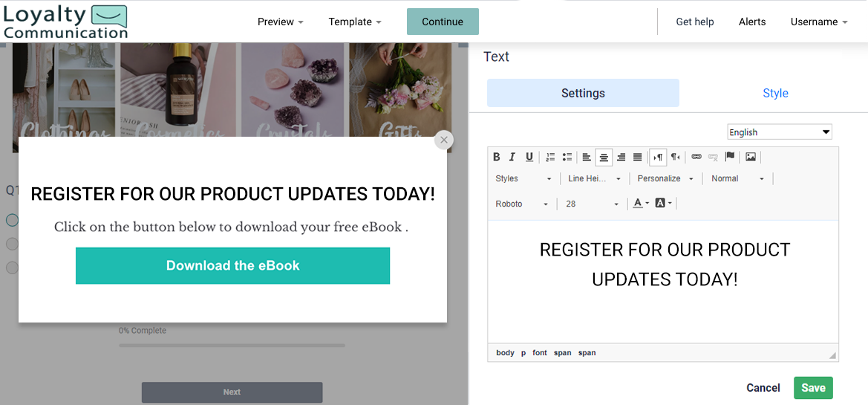Switch to the Settings tab
Screen dimensions: 868x405
point(583,93)
